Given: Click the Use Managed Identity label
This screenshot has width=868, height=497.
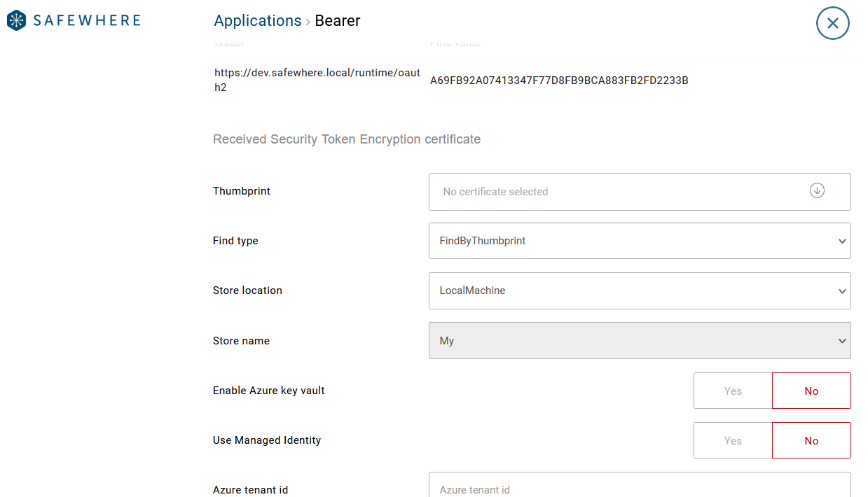Looking at the screenshot, I should click(x=267, y=440).
